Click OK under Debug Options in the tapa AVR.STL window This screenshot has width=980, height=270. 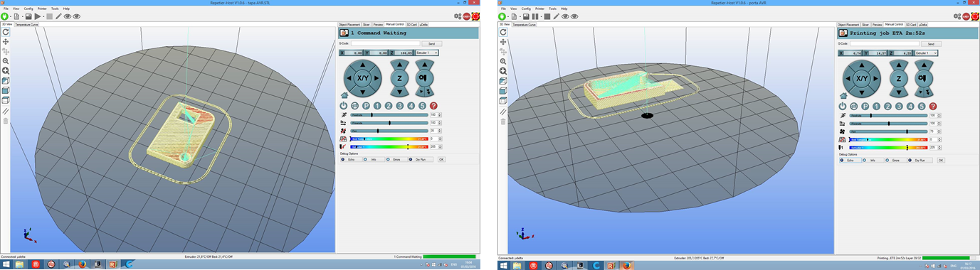coord(441,159)
